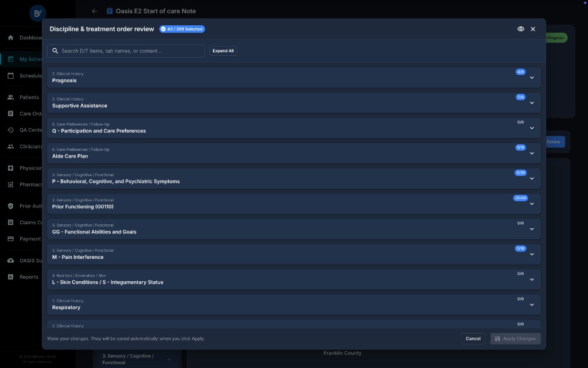Click the search magnifier icon
Viewport: 588px width, 368px height.
[55, 51]
